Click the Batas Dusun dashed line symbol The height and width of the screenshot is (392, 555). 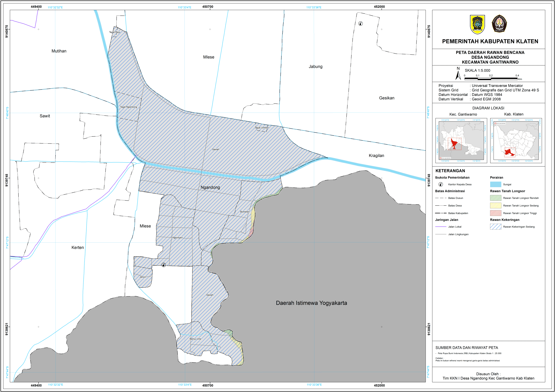tap(441, 198)
